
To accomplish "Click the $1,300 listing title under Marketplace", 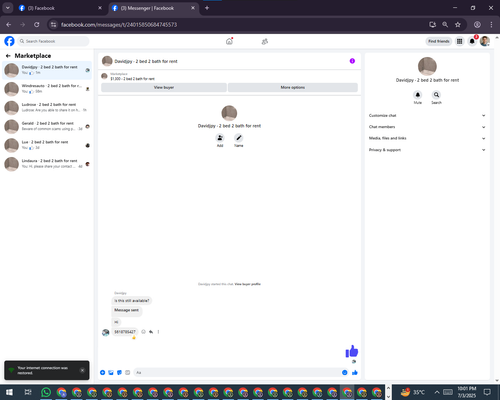I will tap(133, 79).
